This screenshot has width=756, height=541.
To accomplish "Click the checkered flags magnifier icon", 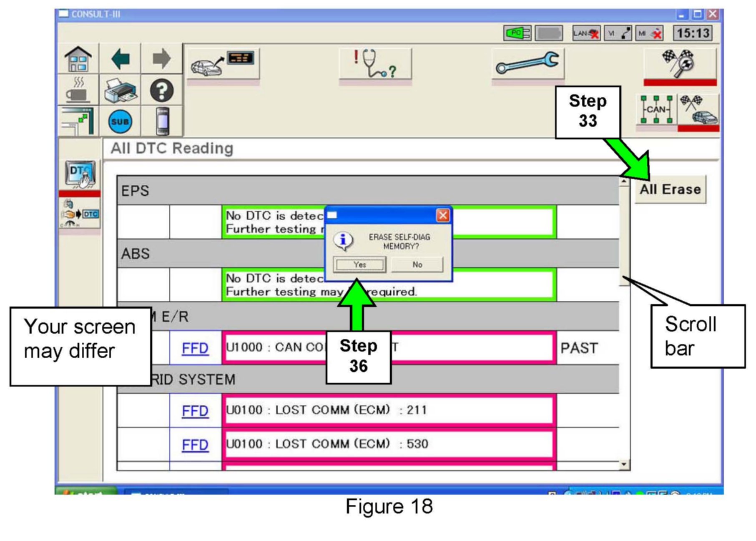I will coord(680,63).
